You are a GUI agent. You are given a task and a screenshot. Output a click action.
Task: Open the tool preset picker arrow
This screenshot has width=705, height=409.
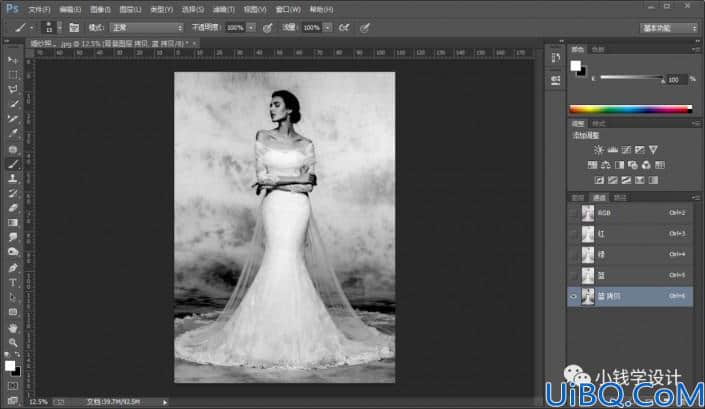pos(31,28)
